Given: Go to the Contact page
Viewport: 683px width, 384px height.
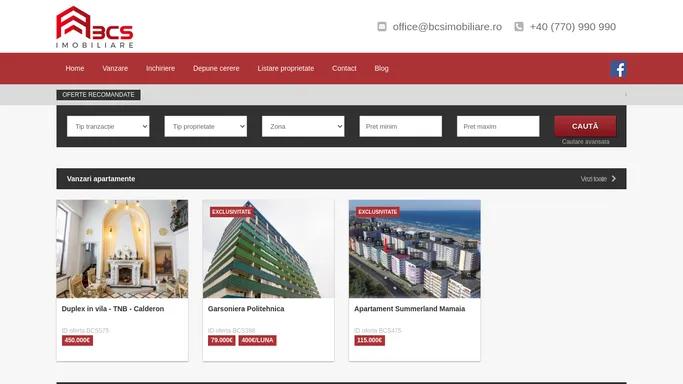Looking at the screenshot, I should click(344, 68).
